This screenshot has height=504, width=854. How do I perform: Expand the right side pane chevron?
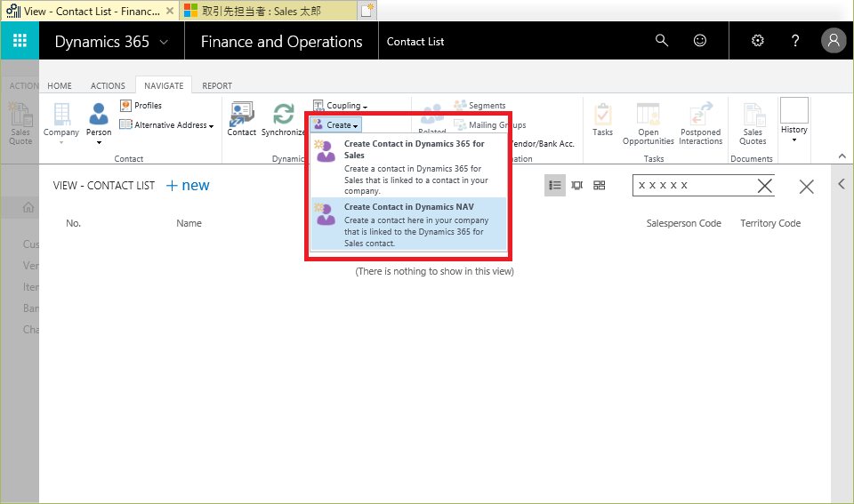[x=842, y=184]
